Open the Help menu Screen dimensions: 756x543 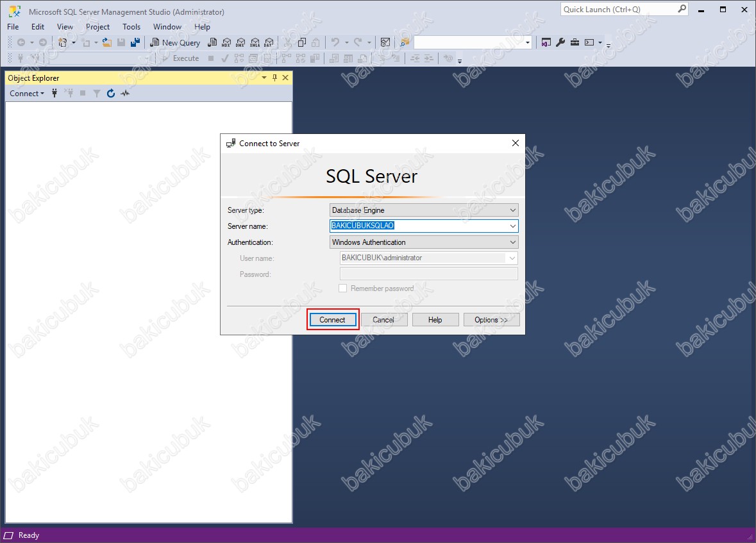tap(202, 26)
